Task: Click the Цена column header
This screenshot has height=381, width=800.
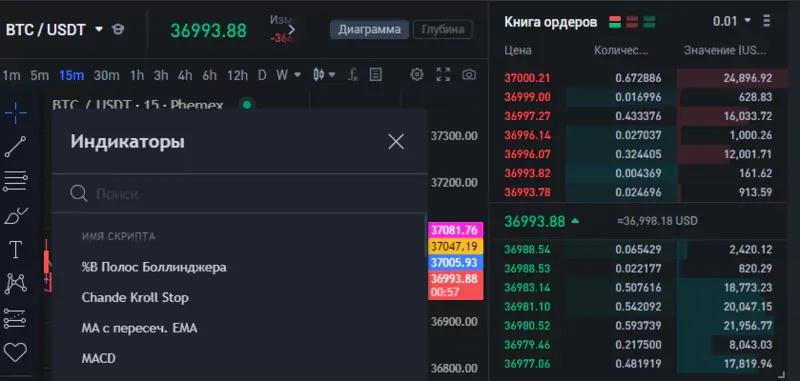Action: point(518,50)
